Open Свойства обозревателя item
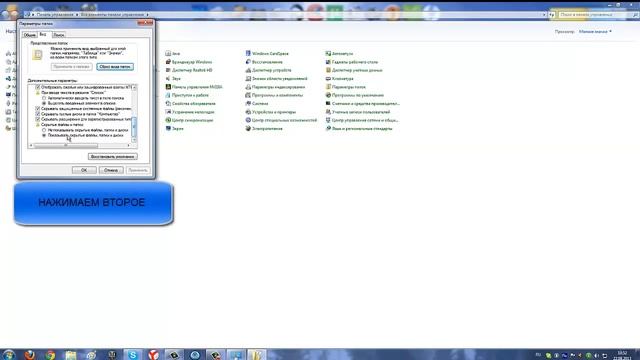The image size is (640, 360). 190,104
